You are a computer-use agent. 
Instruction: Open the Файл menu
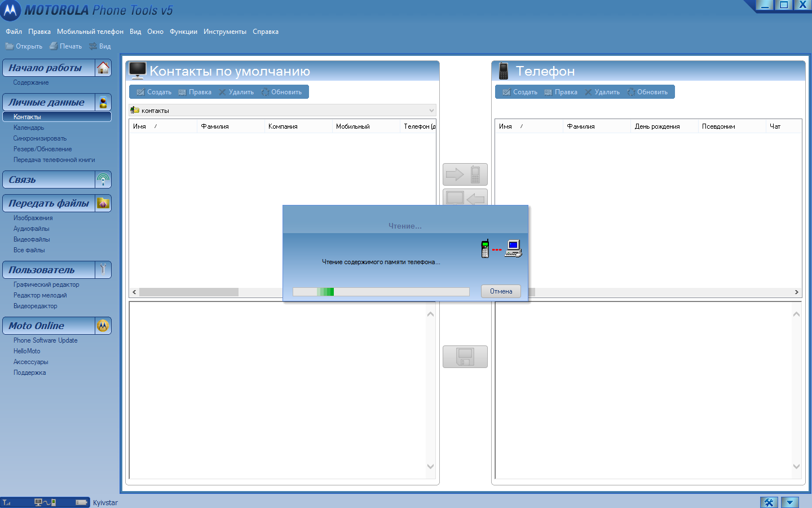pos(14,32)
